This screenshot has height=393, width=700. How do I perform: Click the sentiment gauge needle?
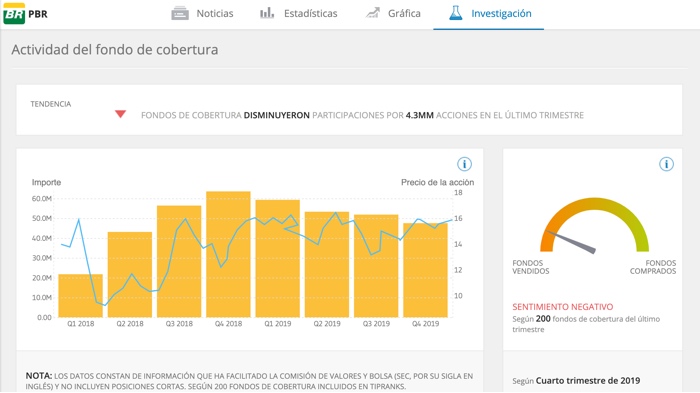[x=572, y=242]
